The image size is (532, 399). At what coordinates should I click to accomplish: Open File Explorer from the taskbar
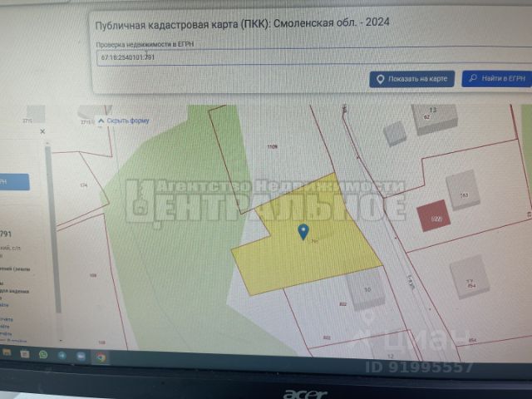pyautogui.click(x=7, y=352)
